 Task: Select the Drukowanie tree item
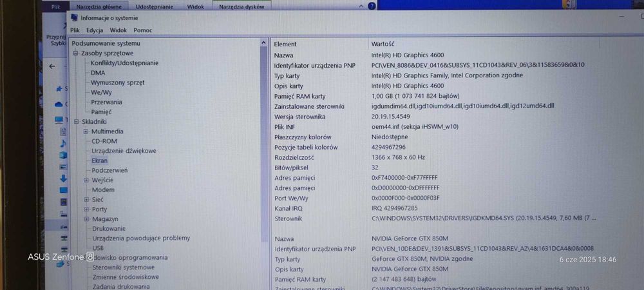click(x=109, y=229)
